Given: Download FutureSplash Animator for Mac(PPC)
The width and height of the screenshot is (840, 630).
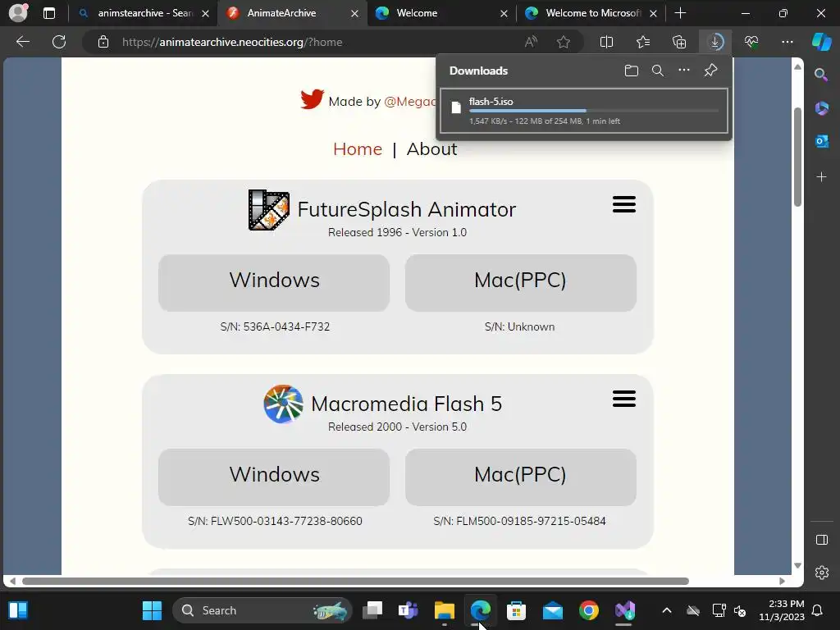Looking at the screenshot, I should click(x=521, y=282).
